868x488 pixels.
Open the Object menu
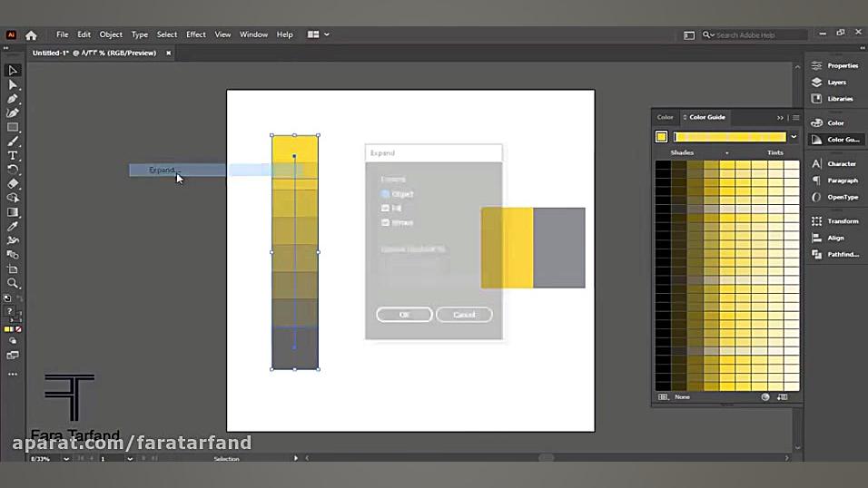[111, 34]
